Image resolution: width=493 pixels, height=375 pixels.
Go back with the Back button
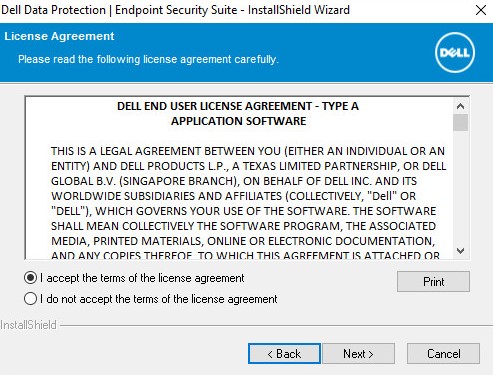click(x=284, y=354)
